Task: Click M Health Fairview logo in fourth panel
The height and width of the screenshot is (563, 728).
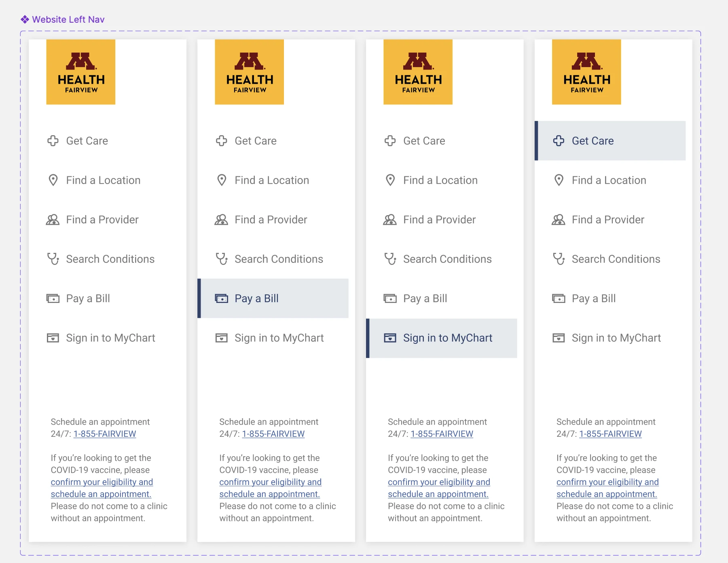Action: click(x=587, y=72)
